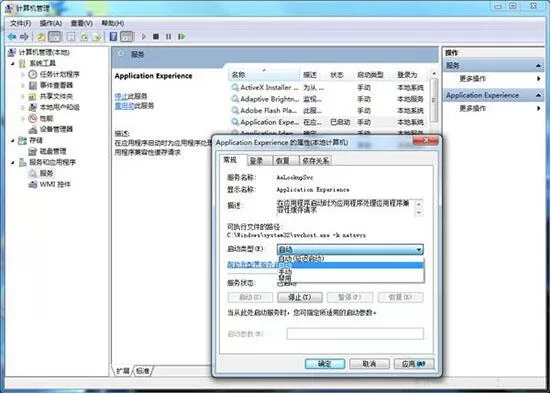551x394 pixels.
Task: Open the 查看(V) menu
Action: [x=82, y=23]
